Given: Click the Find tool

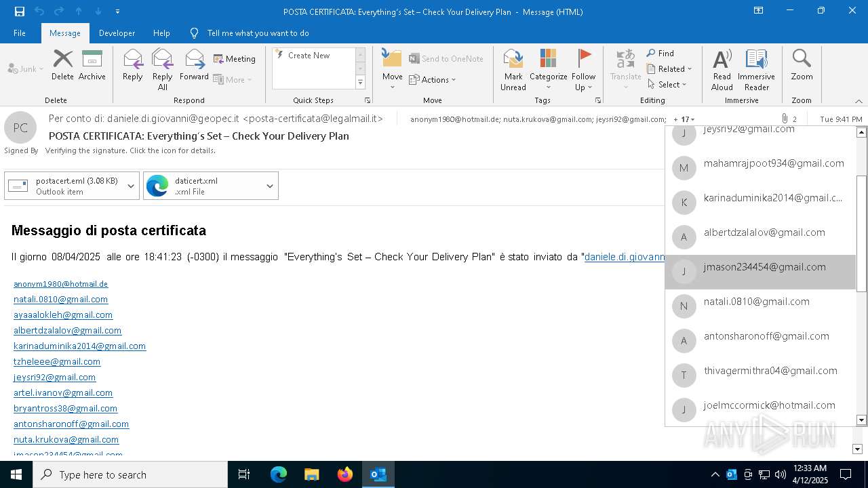Looking at the screenshot, I should pos(660,54).
